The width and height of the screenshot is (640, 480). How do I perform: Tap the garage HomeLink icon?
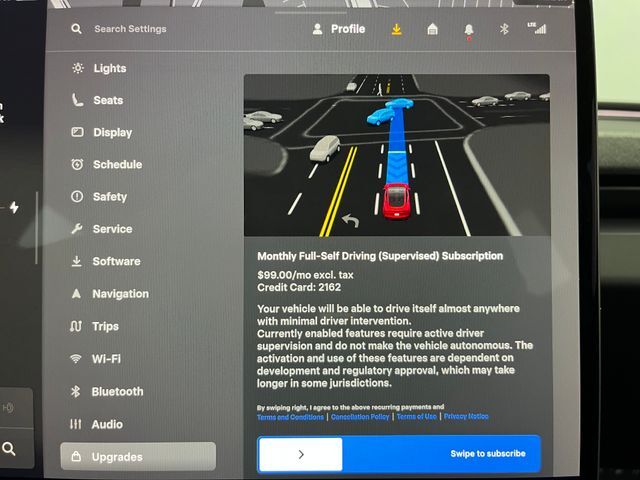point(432,29)
